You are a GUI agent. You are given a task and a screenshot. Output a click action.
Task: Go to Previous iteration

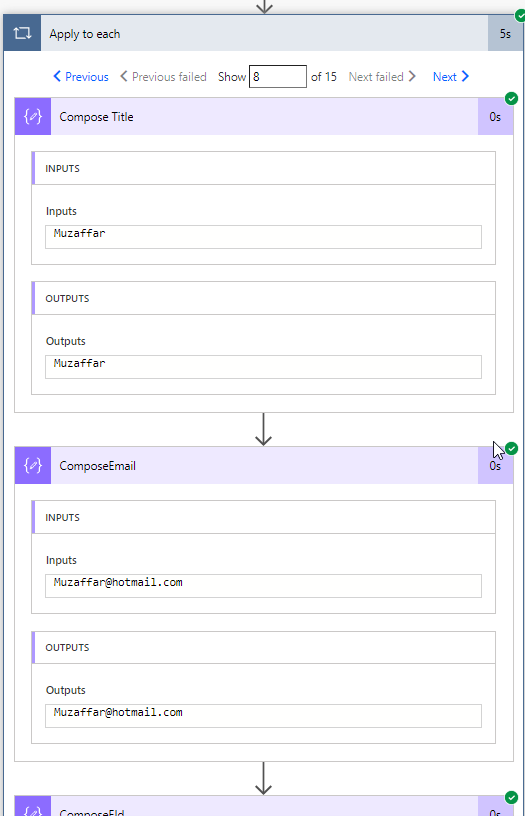tap(81, 76)
